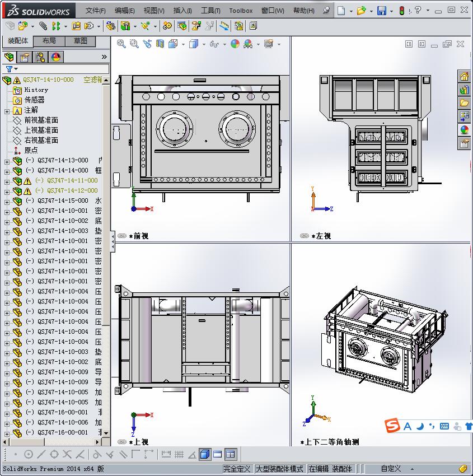Toggle the sketch grid display
Viewport: 473px width, 476px height.
coord(179,454)
